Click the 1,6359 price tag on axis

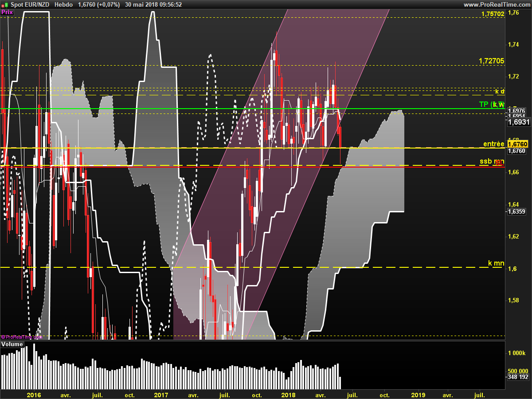pyautogui.click(x=517, y=212)
